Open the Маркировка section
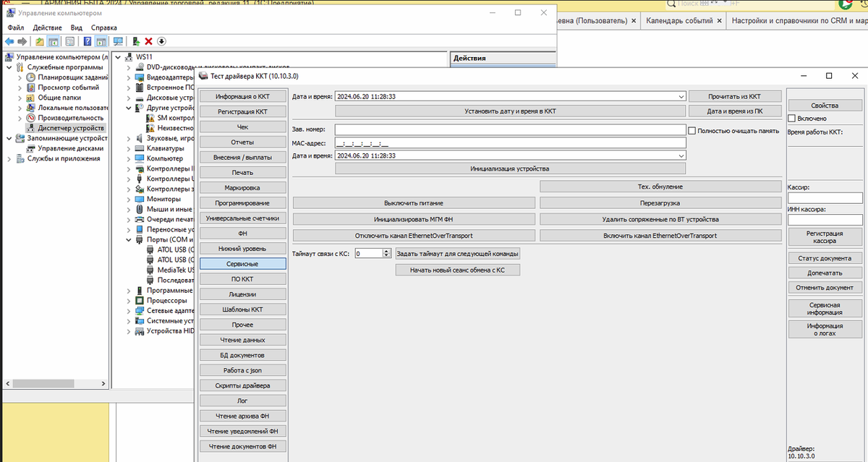The width and height of the screenshot is (868, 462). [x=243, y=188]
